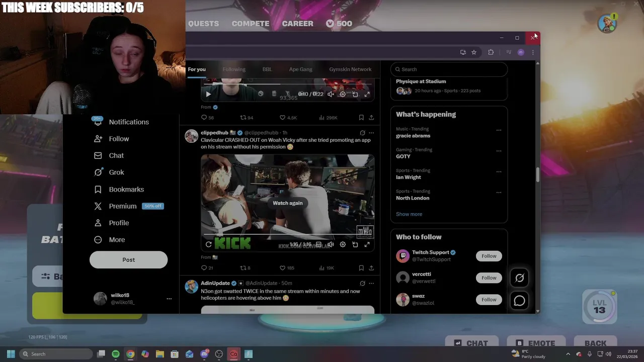Open Grok actions on clippedhub post

pyautogui.click(x=362, y=133)
